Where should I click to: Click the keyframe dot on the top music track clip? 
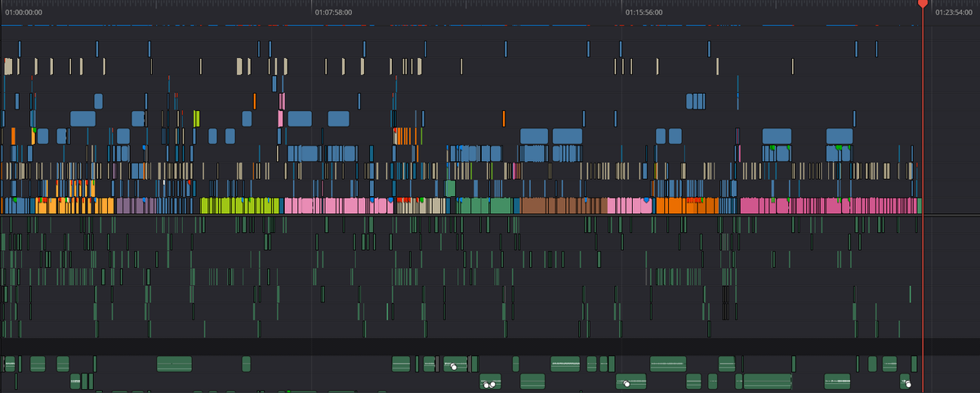point(454,368)
